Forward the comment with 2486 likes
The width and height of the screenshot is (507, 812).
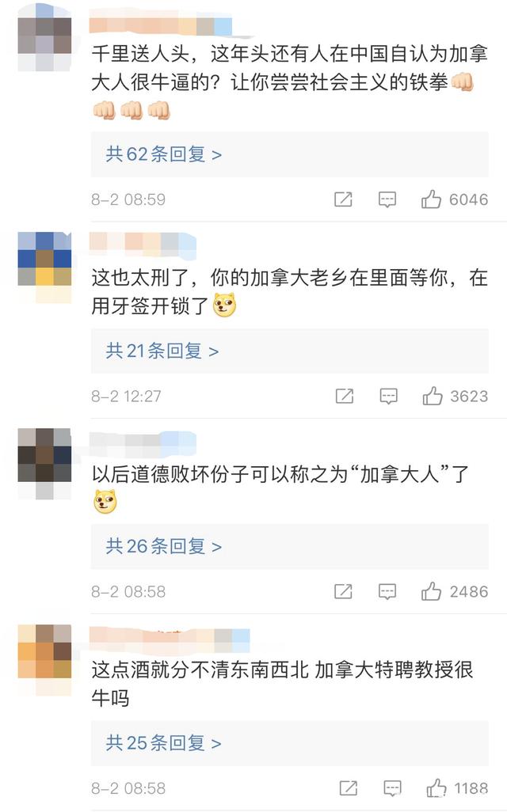(343, 591)
